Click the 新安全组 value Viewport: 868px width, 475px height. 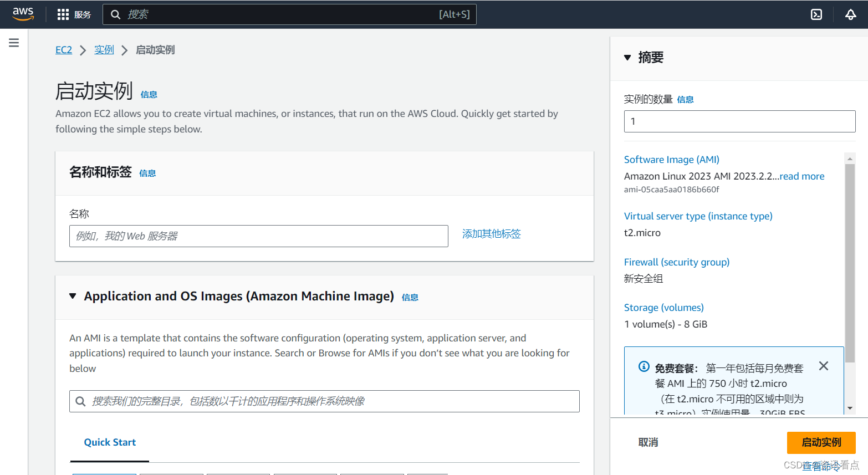[644, 279]
